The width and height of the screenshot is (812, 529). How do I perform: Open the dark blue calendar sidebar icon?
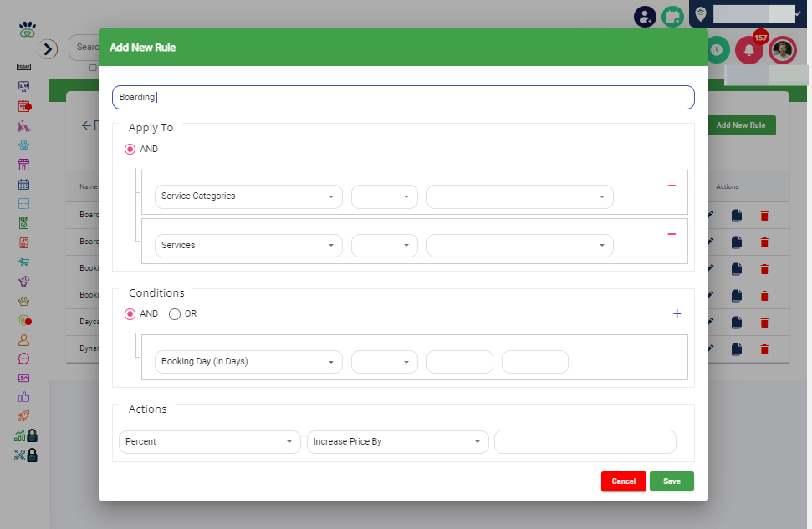pyautogui.click(x=23, y=184)
